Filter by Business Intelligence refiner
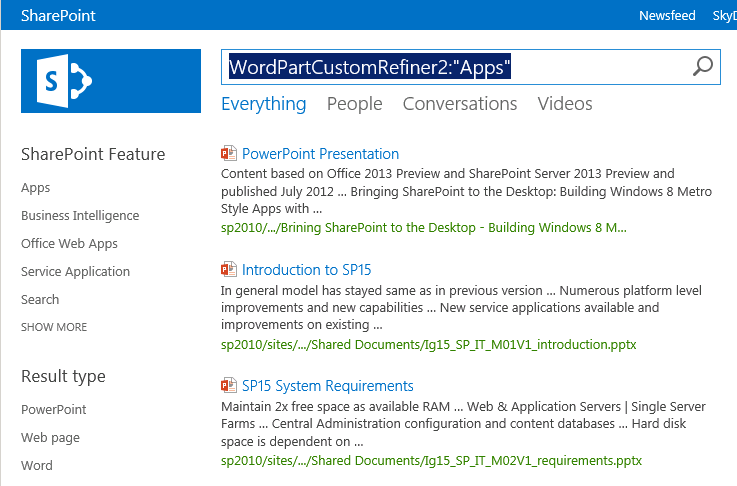This screenshot has width=737, height=486. 80,215
